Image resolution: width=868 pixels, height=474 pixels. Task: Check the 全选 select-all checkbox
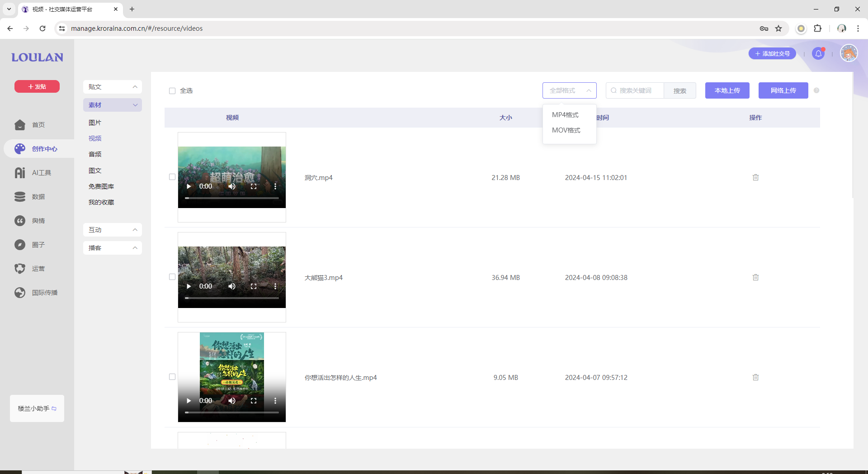coord(172,91)
